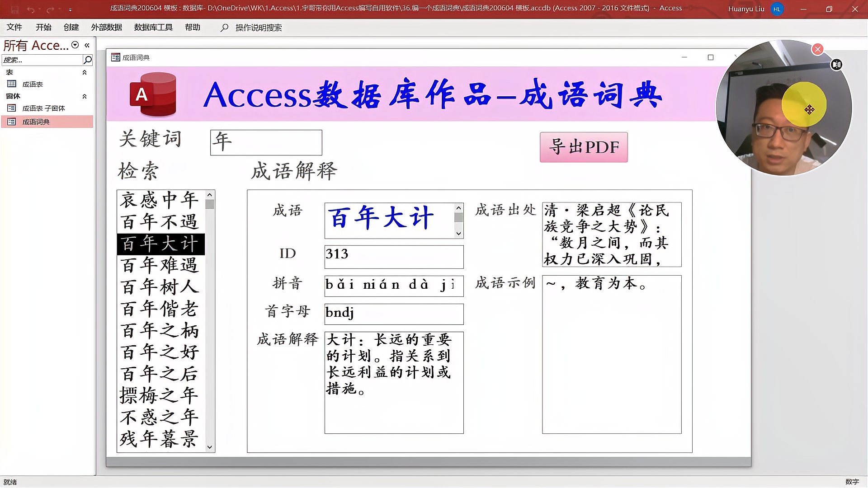
Task: Close the webcam overlay with red X
Action: point(817,49)
